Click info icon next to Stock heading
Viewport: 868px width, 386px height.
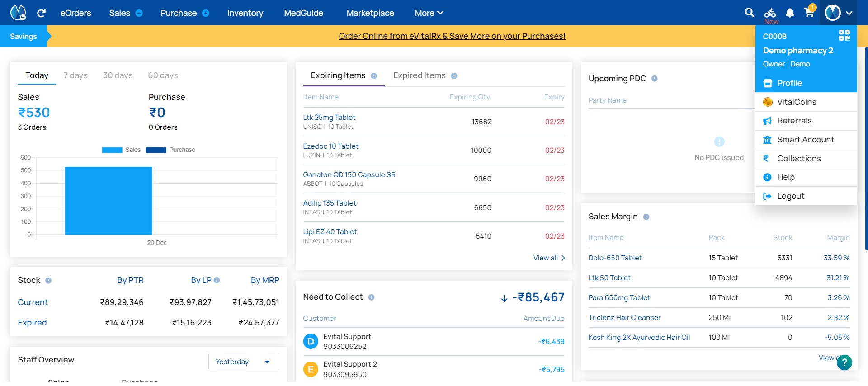point(48,281)
